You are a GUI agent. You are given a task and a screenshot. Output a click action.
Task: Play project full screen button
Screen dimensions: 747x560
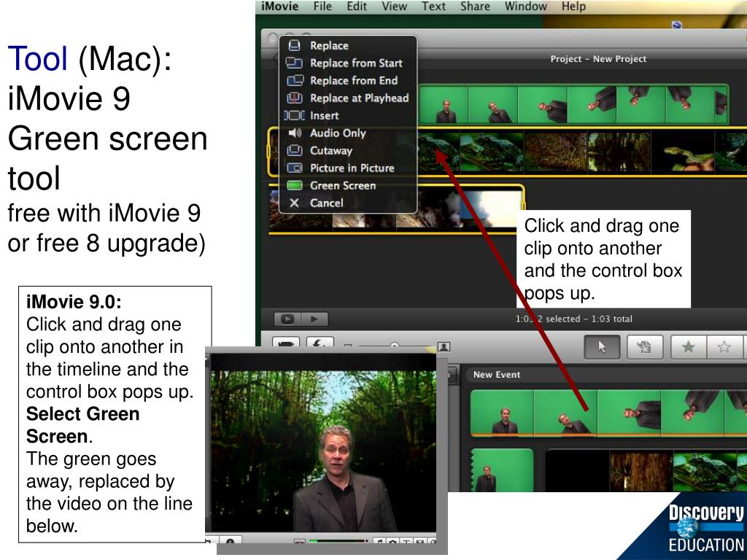(x=287, y=319)
